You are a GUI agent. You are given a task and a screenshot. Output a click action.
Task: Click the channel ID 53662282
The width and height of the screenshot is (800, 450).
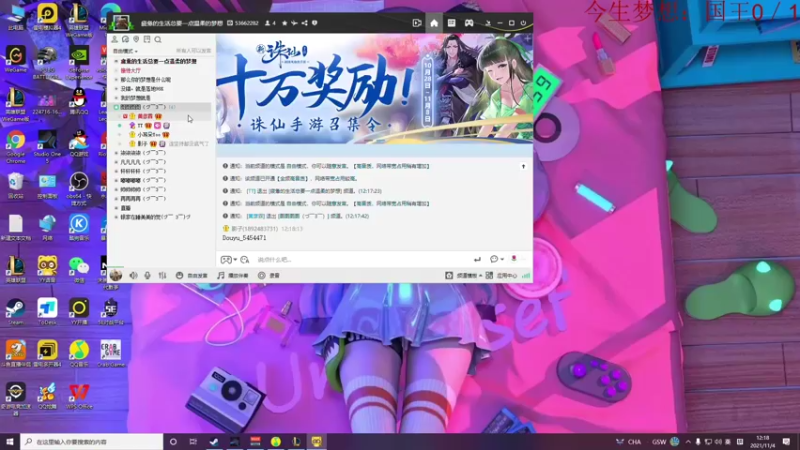point(246,23)
